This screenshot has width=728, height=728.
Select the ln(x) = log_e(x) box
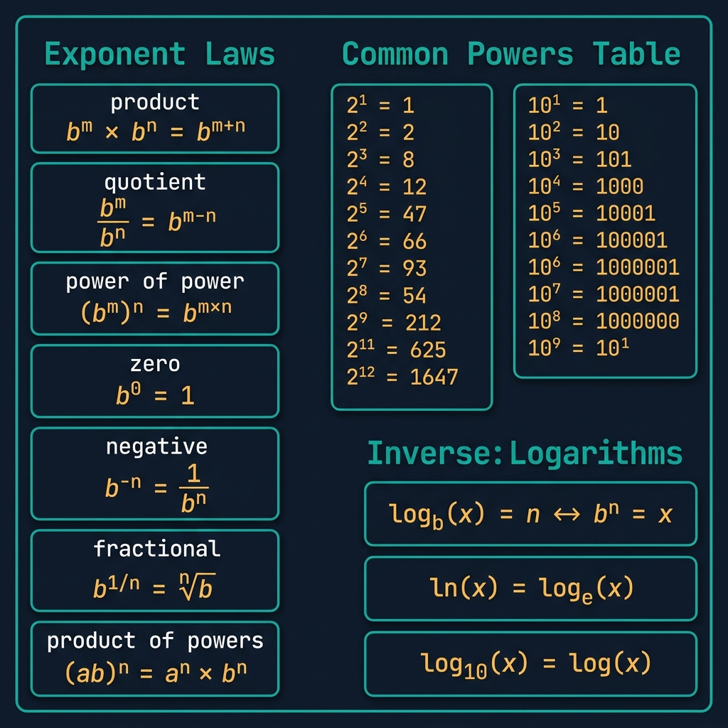(x=530, y=589)
